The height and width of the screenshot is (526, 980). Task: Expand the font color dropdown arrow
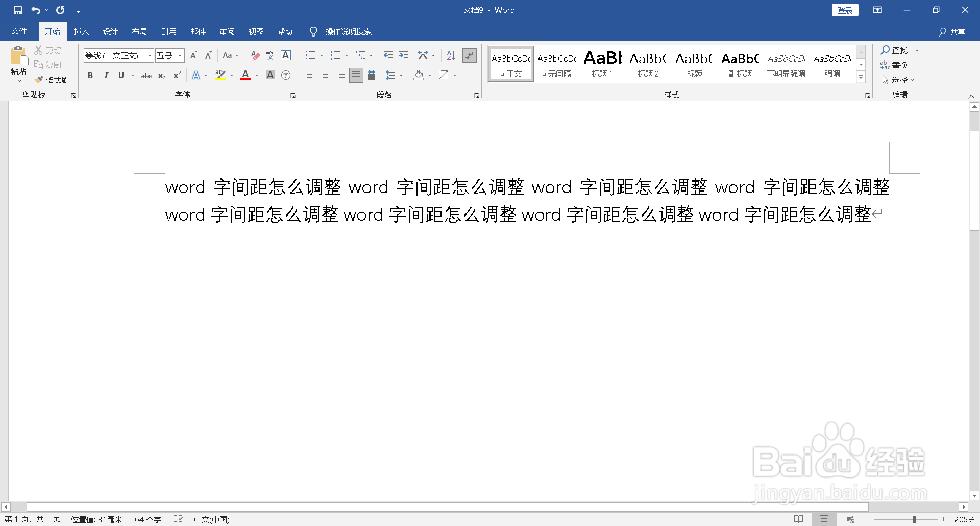(x=257, y=75)
